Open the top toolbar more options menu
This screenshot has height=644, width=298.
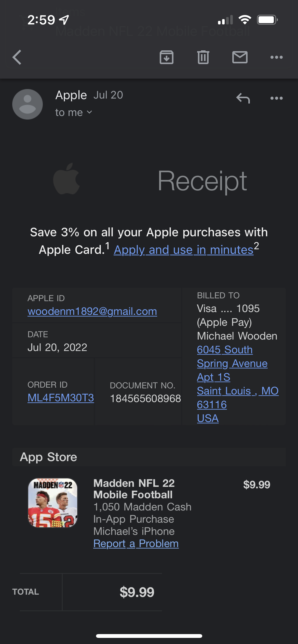[x=276, y=57]
